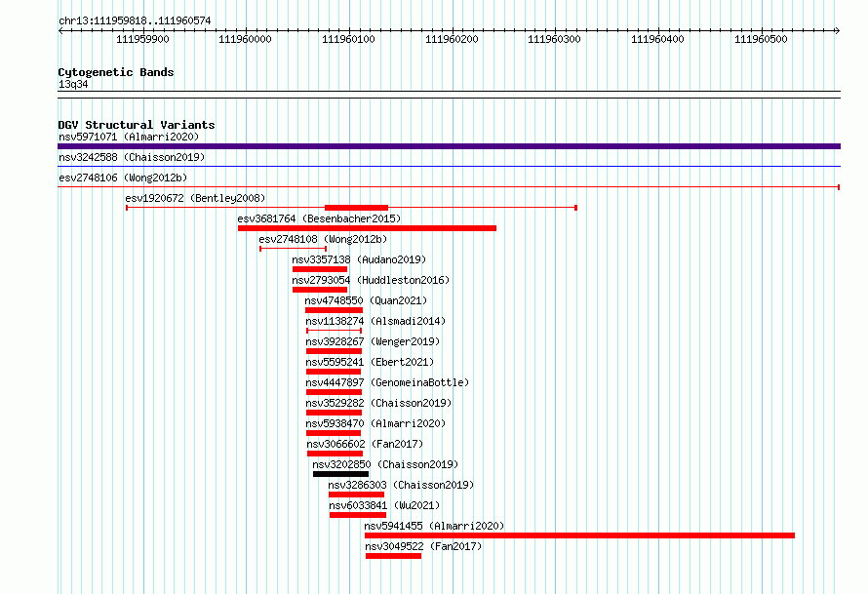The image size is (868, 594).
Task: Select the red bar under nsv4748550
Action: 334,310
